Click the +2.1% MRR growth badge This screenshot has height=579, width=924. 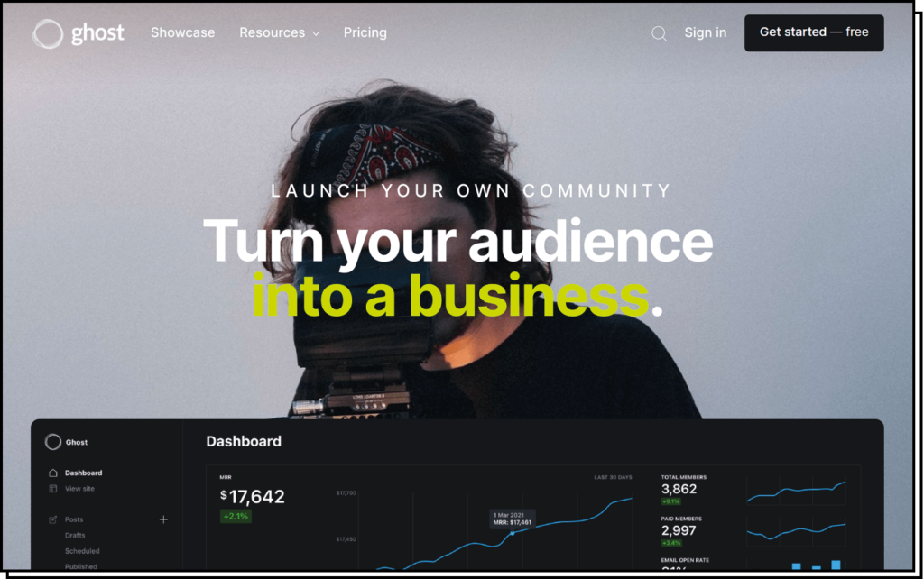point(236,517)
